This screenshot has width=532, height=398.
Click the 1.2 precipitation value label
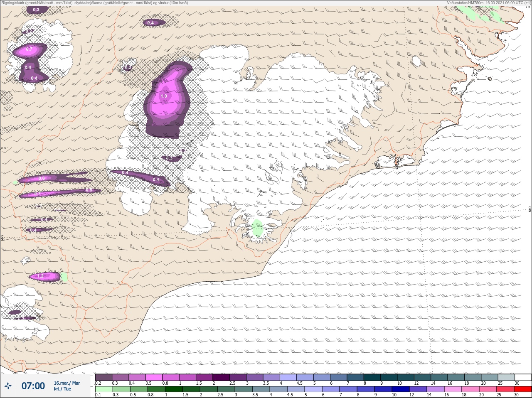pyautogui.click(x=41, y=276)
